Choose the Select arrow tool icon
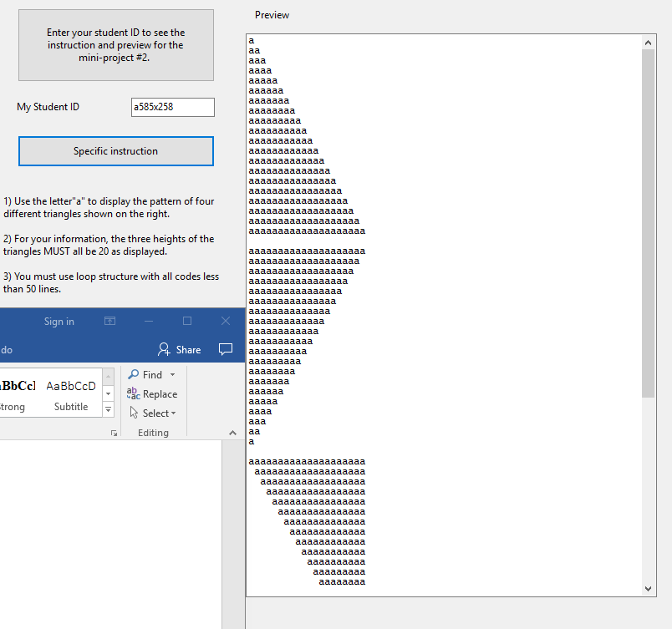Viewport: 672px width, 629px height. point(135,413)
